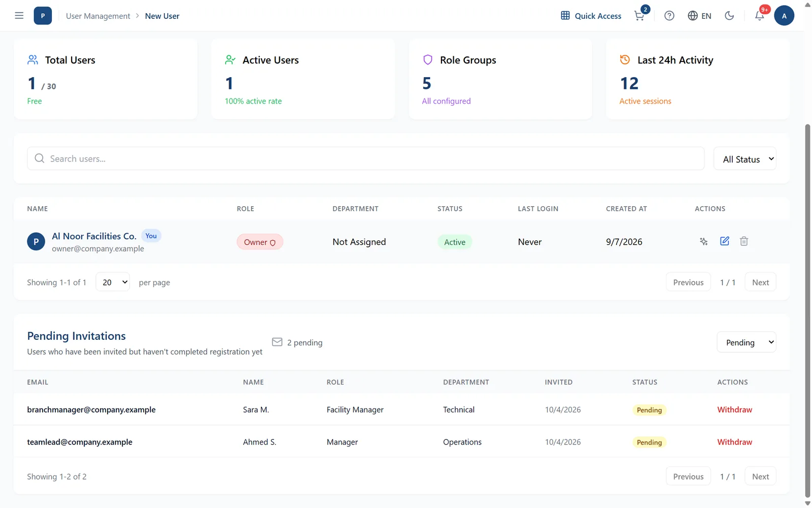Toggle dark mode moon icon
812x508 pixels.
point(729,16)
